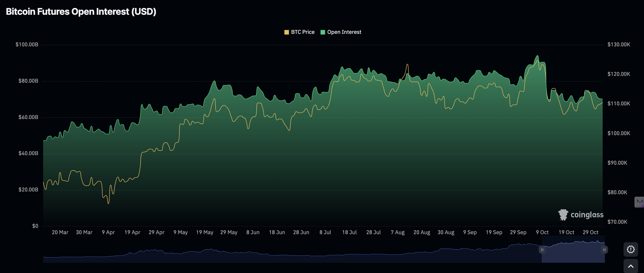
Task: Click the scroll-to-top chevron button
Action: click(631, 266)
